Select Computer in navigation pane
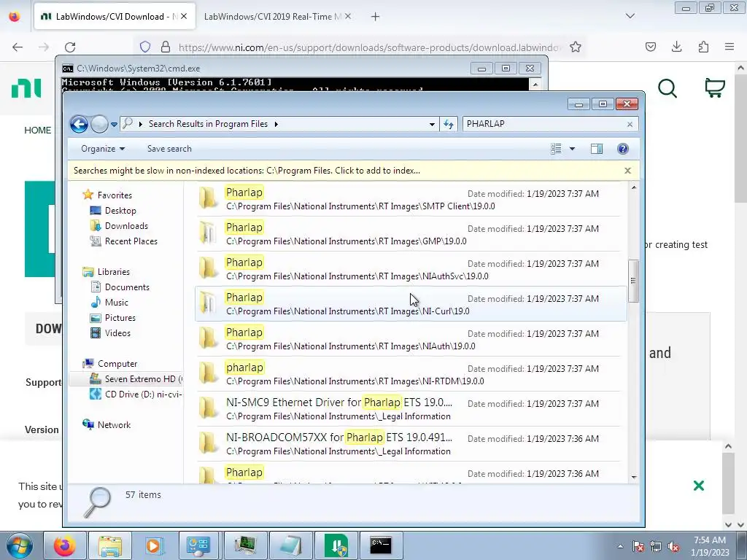This screenshot has height=560, width=747. point(117,364)
